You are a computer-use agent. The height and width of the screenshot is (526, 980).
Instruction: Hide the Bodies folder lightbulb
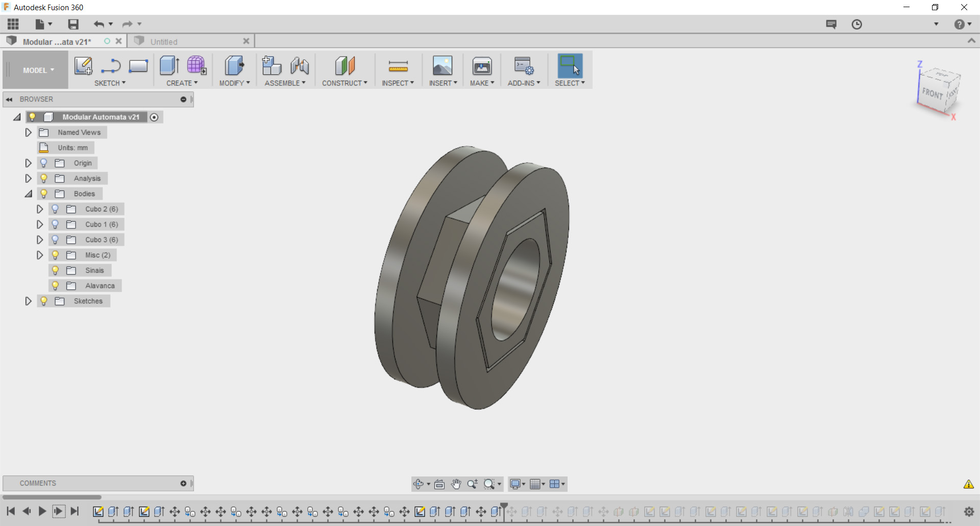pyautogui.click(x=44, y=194)
